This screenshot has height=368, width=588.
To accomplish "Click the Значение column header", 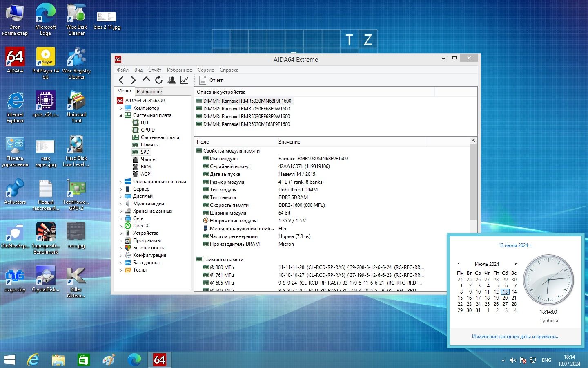I will [351, 142].
